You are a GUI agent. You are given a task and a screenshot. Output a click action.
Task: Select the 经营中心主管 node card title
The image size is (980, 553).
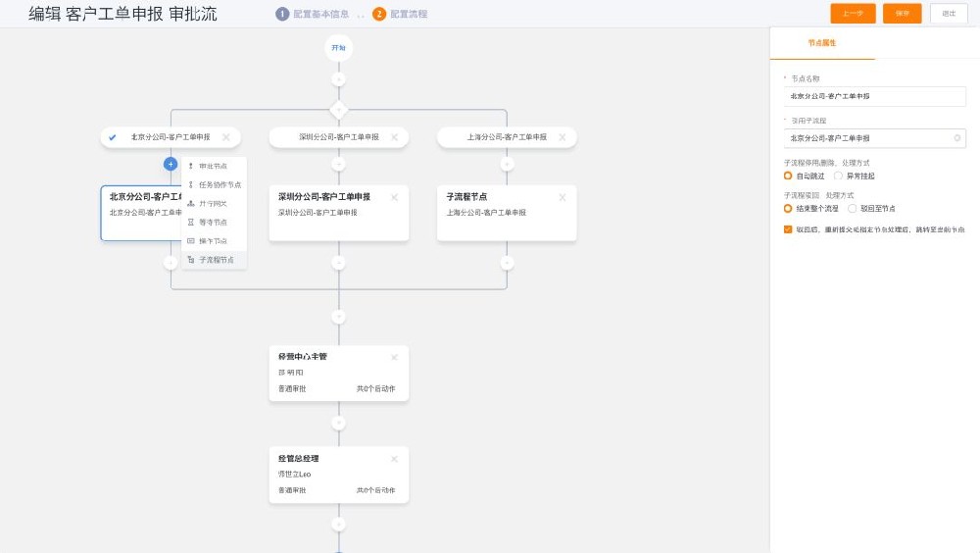(303, 357)
